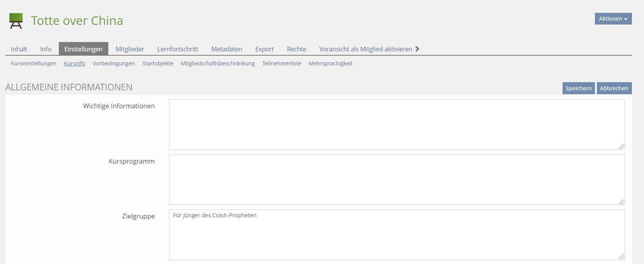Switch to the Inhalt tab
Viewport: 644px width, 264px height.
(19, 49)
